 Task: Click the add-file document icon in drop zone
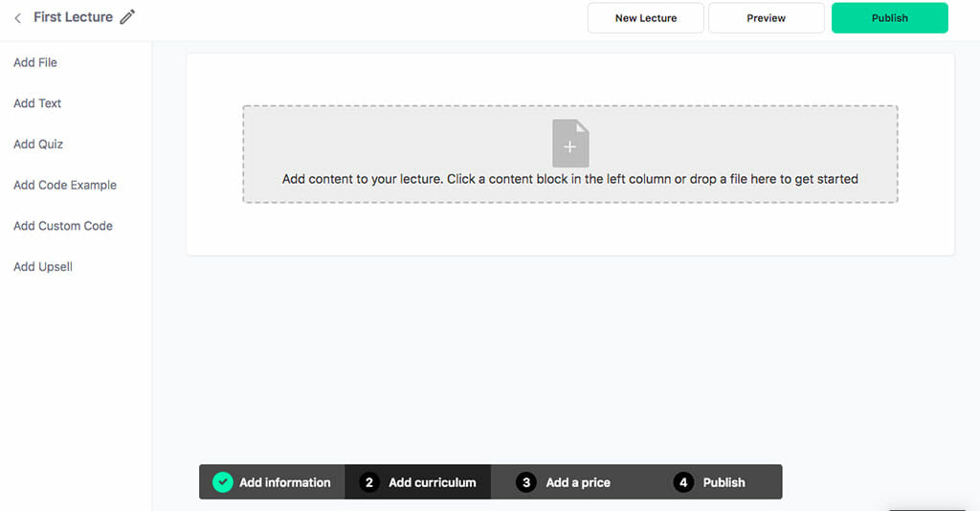point(570,143)
